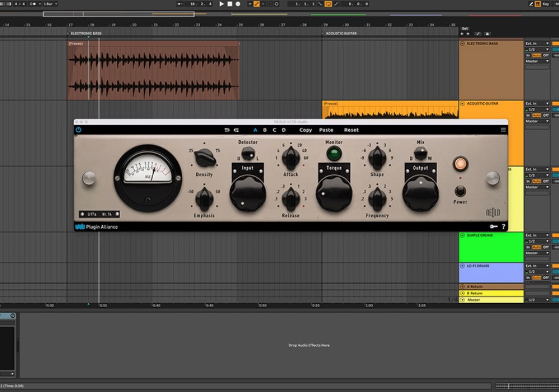Click the Density knob
Screen dimensions: 559x392
click(205, 157)
